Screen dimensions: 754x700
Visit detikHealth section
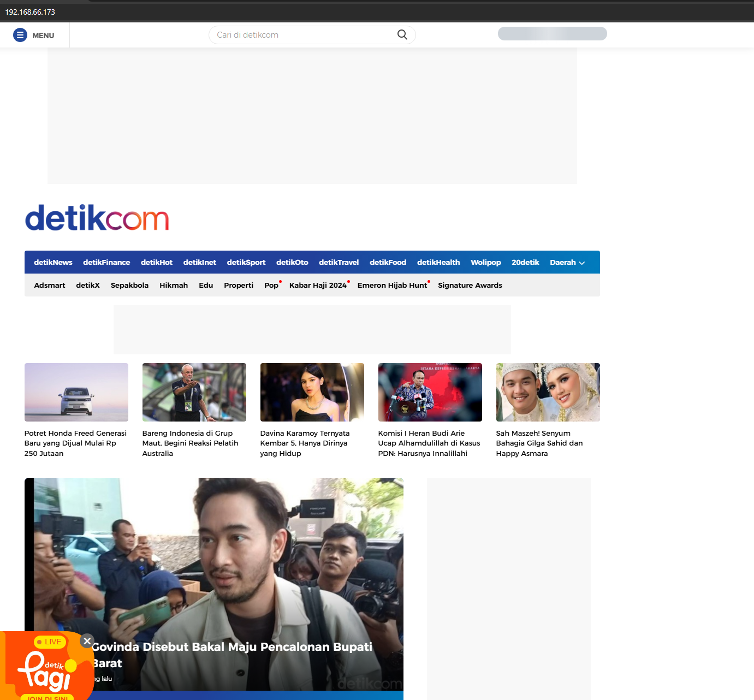438,263
